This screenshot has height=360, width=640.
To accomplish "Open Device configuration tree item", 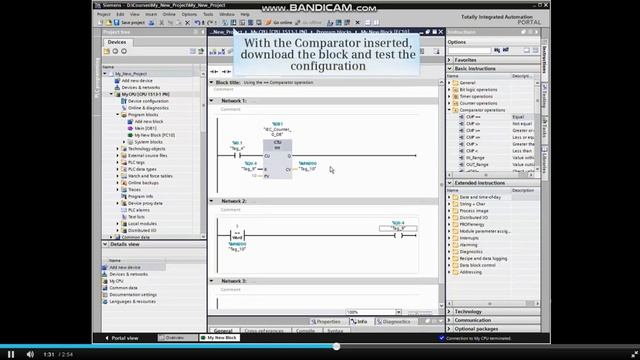I will (148, 101).
